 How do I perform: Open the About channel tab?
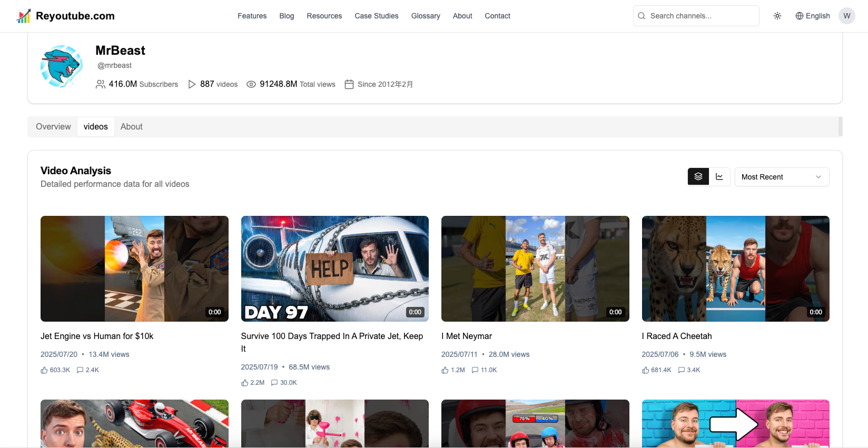[x=132, y=127]
